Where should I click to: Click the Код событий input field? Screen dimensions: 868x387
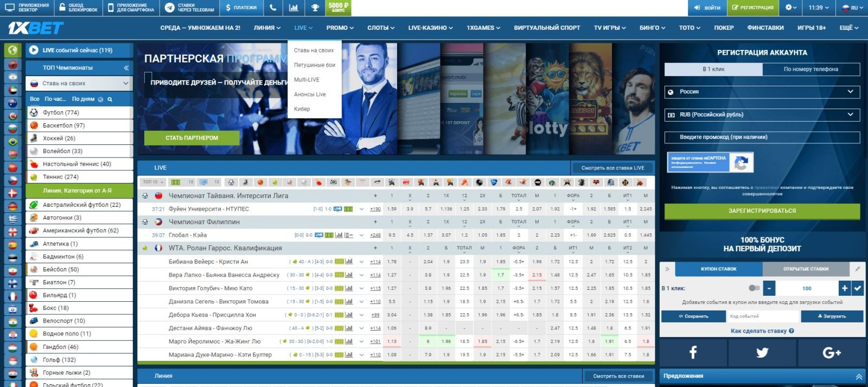[x=763, y=316]
